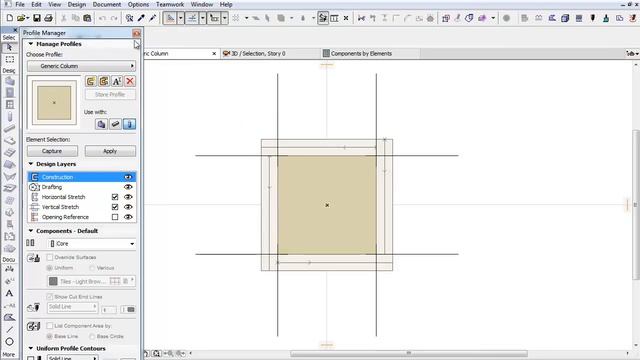Select the Construction layer row

(x=82, y=177)
